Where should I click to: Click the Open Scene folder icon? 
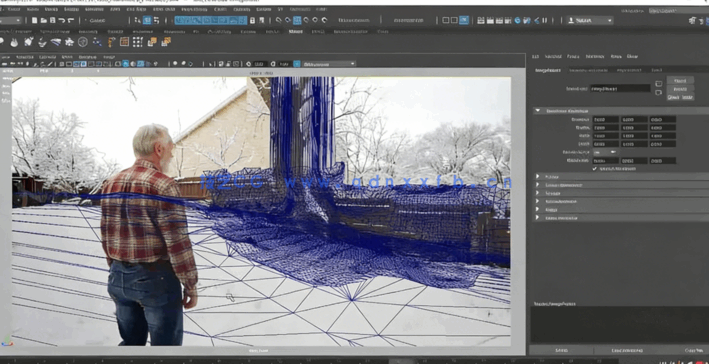[44, 20]
